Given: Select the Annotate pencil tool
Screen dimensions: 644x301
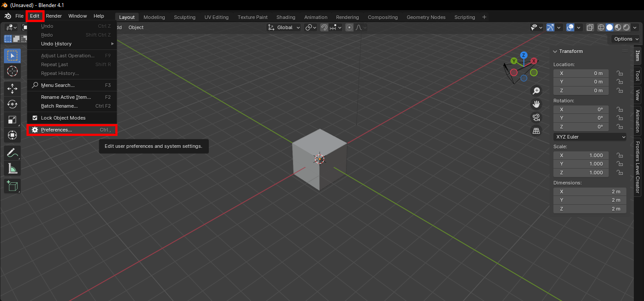Looking at the screenshot, I should [x=12, y=153].
